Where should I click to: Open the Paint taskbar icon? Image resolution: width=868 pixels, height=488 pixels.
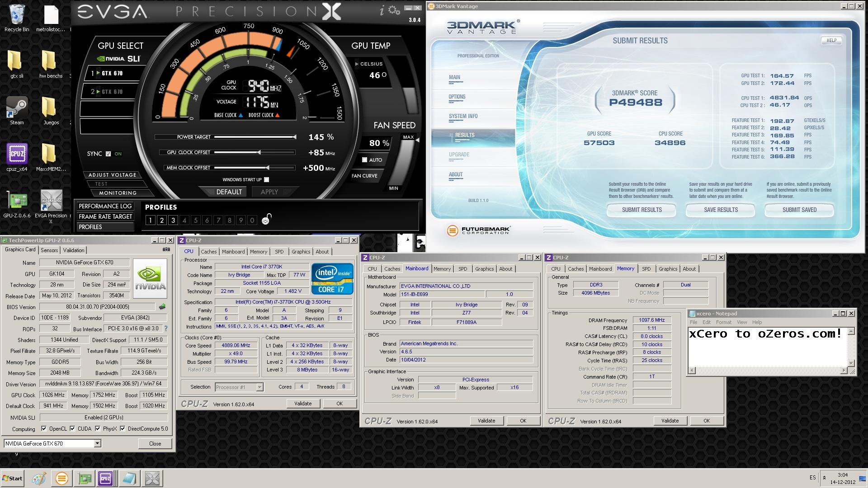coord(39,478)
